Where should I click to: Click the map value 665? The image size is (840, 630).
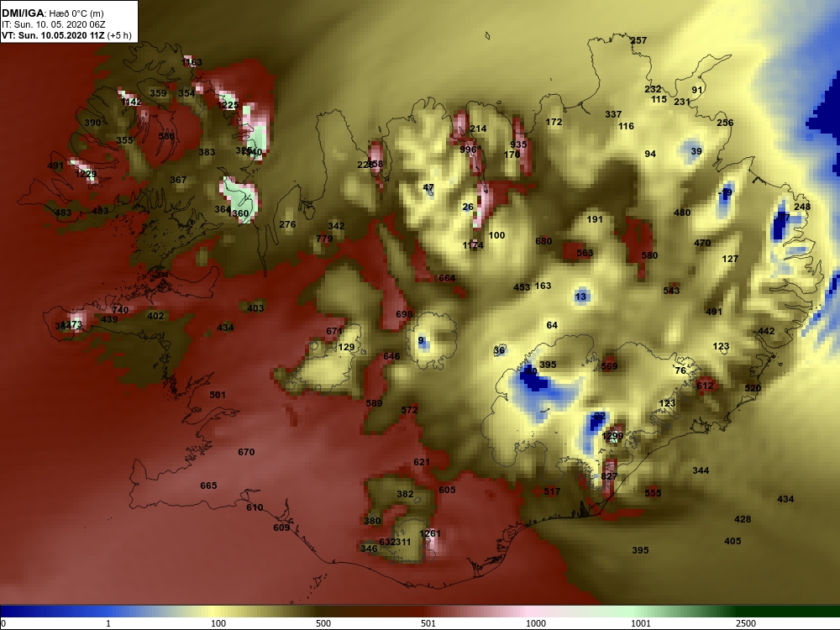tap(208, 486)
